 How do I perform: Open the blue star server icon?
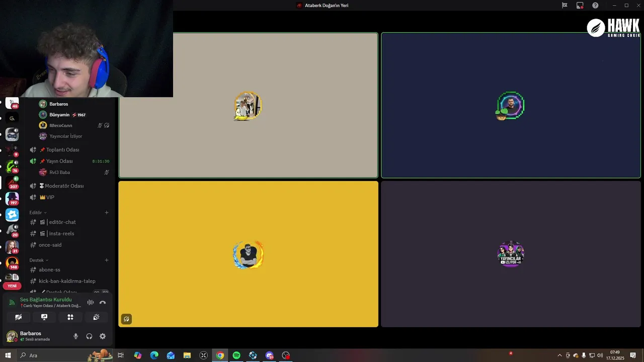[x=12, y=215]
